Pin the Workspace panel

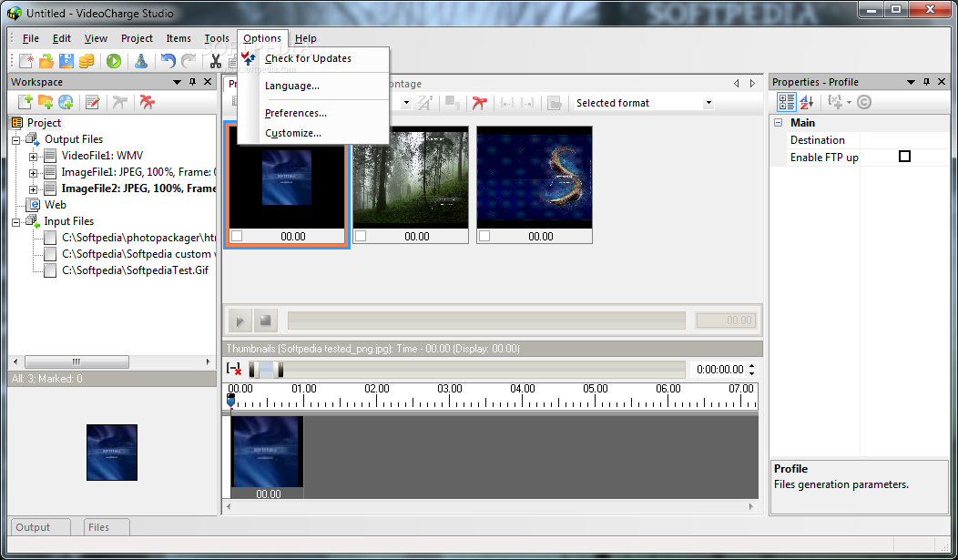coord(192,82)
